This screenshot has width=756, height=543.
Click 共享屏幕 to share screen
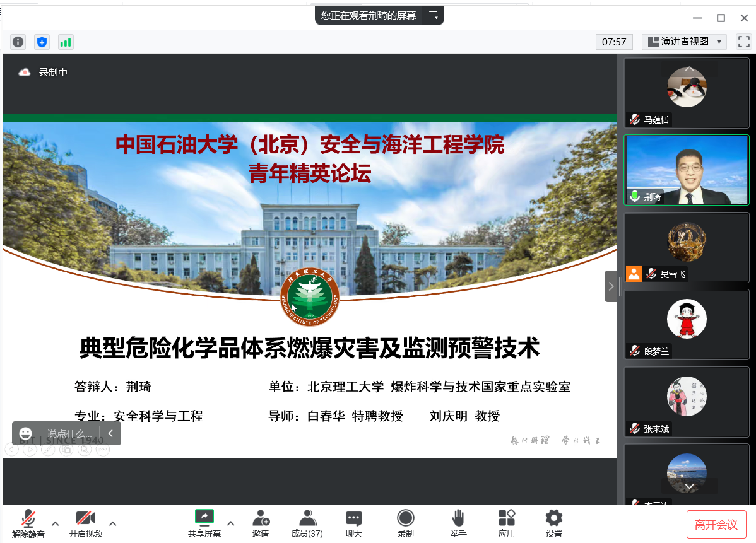coord(204,524)
